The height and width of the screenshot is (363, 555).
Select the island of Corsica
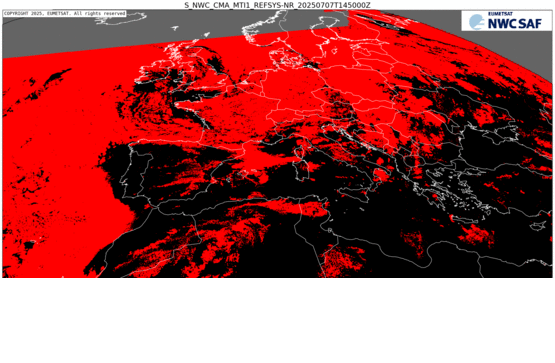[x=299, y=151]
